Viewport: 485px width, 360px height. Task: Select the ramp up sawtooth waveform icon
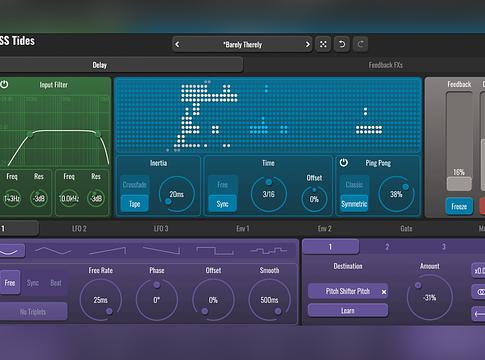click(107, 251)
